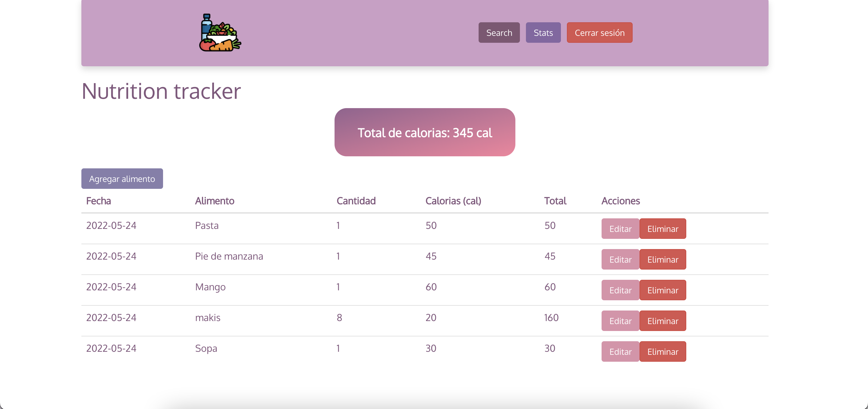Click the Calorias (cal) column header
This screenshot has width=868, height=409.
coord(453,201)
